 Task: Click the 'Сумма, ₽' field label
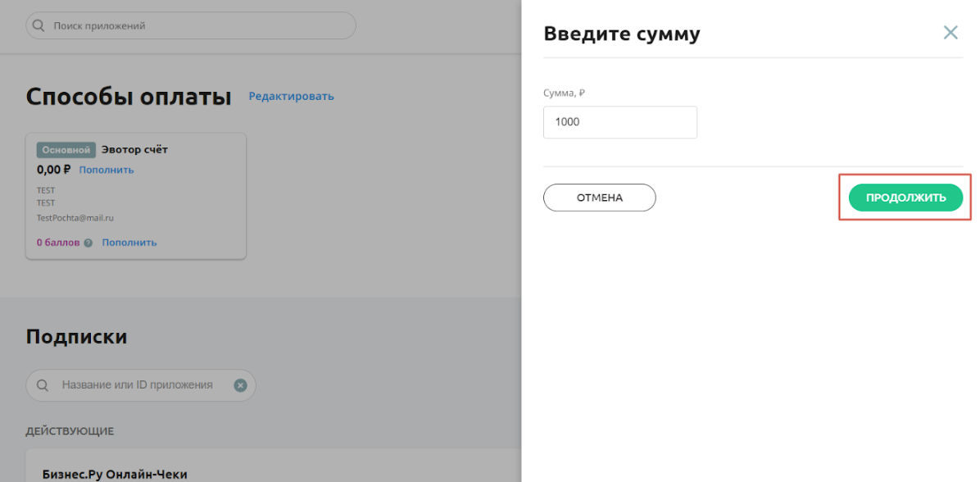565,93
